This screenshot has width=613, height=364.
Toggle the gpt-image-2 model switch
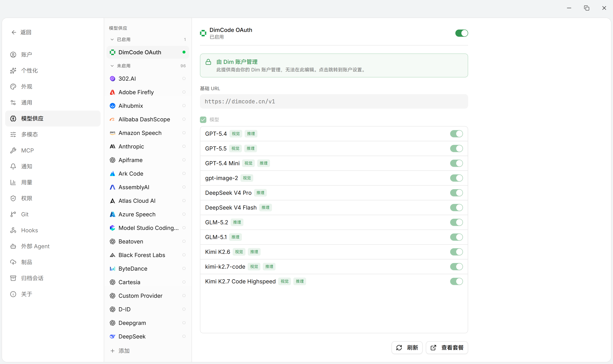(456, 178)
